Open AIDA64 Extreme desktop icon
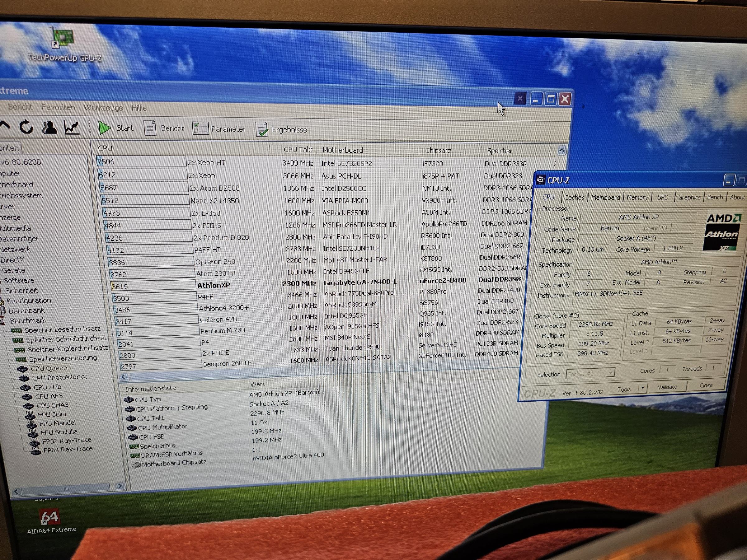 pos(49,517)
